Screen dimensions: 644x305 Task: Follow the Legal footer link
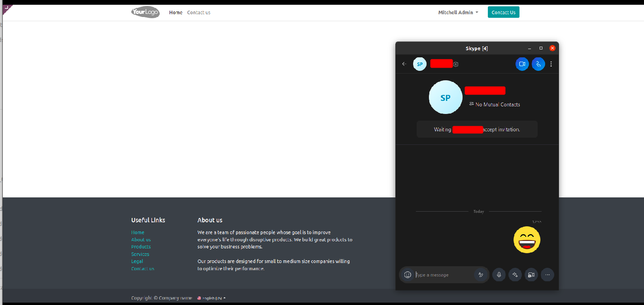click(x=137, y=261)
